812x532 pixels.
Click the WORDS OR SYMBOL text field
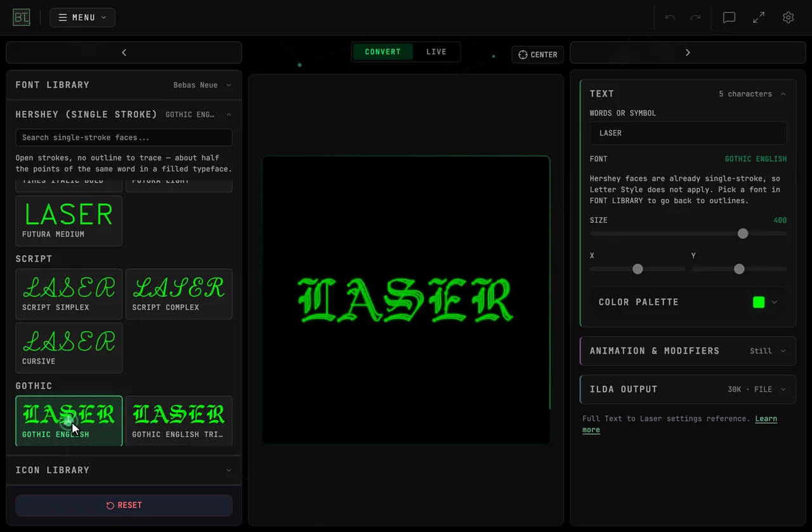tap(688, 133)
